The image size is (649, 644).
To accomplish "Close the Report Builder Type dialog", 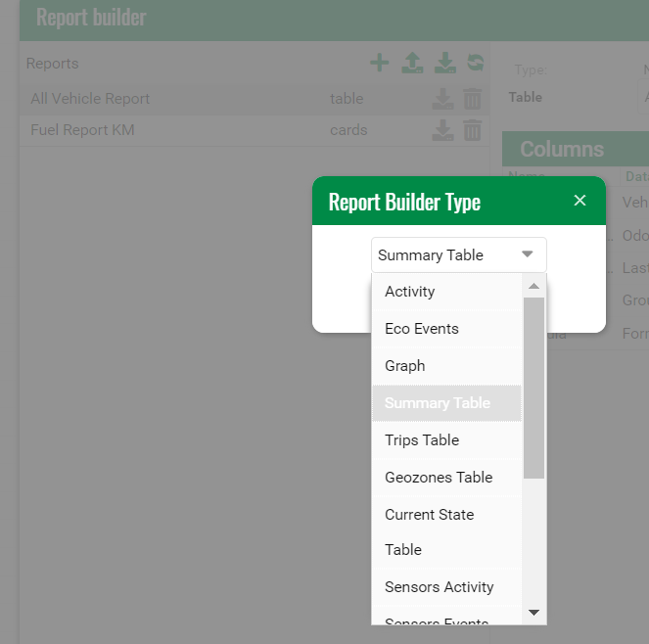I will point(579,201).
